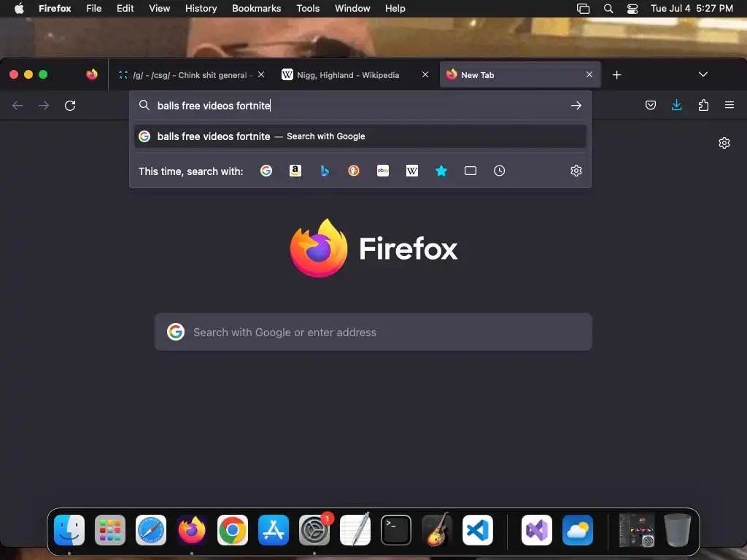The image size is (747, 560).
Task: Click the Stage Manager menu bar icon
Action: 583,9
